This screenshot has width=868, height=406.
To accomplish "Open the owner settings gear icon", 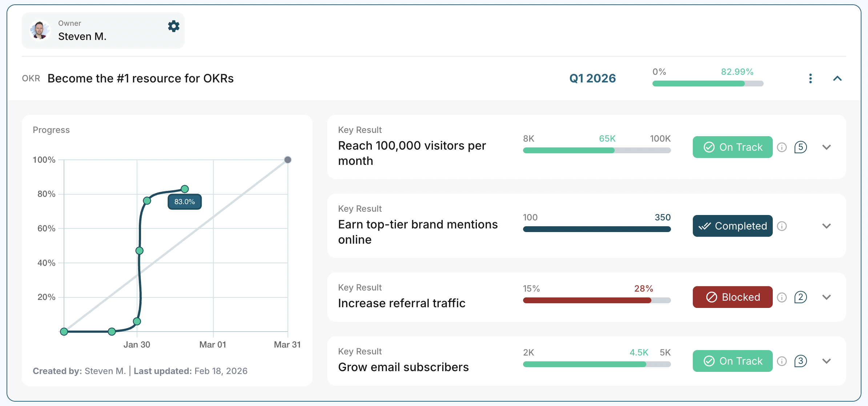I will (x=173, y=26).
